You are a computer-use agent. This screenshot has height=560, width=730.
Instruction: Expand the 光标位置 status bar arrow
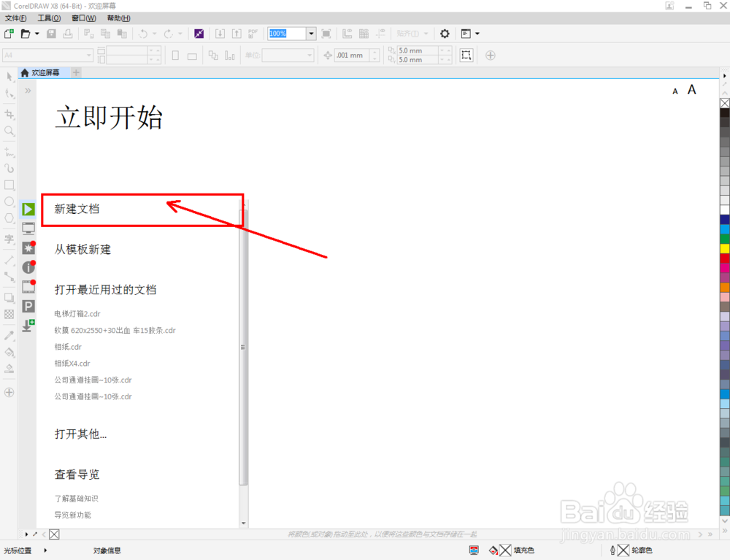pos(45,551)
